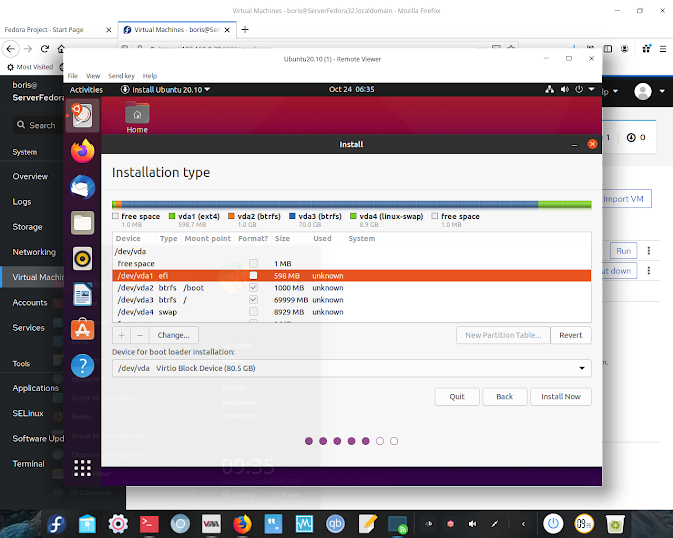673x538 pixels.
Task: Go back in Firefox navigation
Action: click(11, 49)
